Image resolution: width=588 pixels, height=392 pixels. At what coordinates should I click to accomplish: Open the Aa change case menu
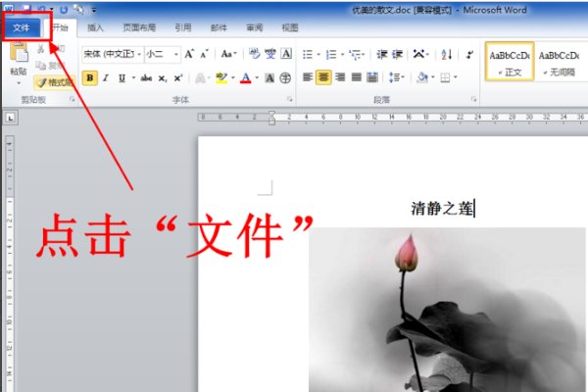228,54
